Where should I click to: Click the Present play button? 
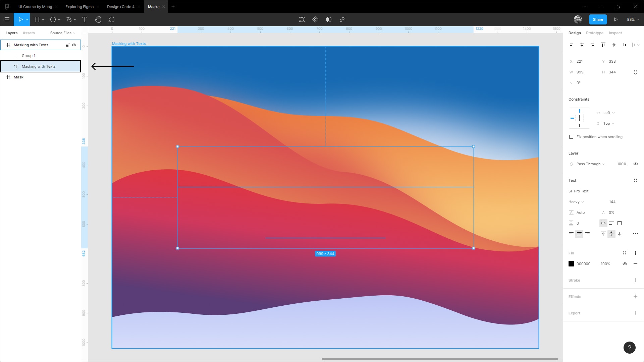click(615, 19)
